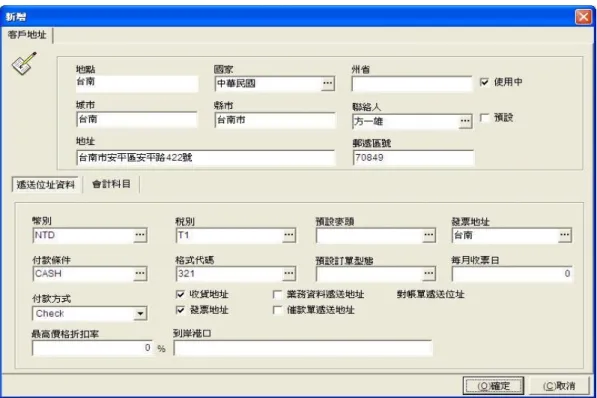The image size is (597, 398).
Task: Open the 預設訂單型態 lookup button
Action: tap(429, 273)
